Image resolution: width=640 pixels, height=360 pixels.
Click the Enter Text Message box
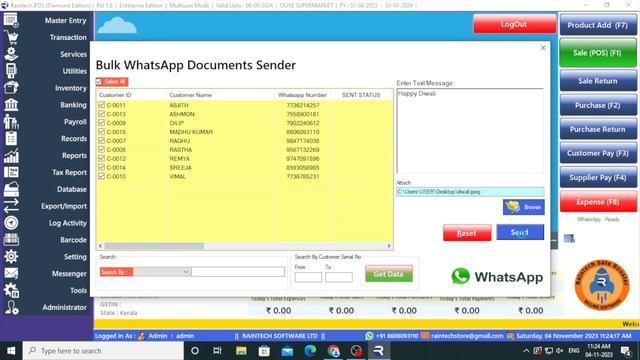[470, 131]
